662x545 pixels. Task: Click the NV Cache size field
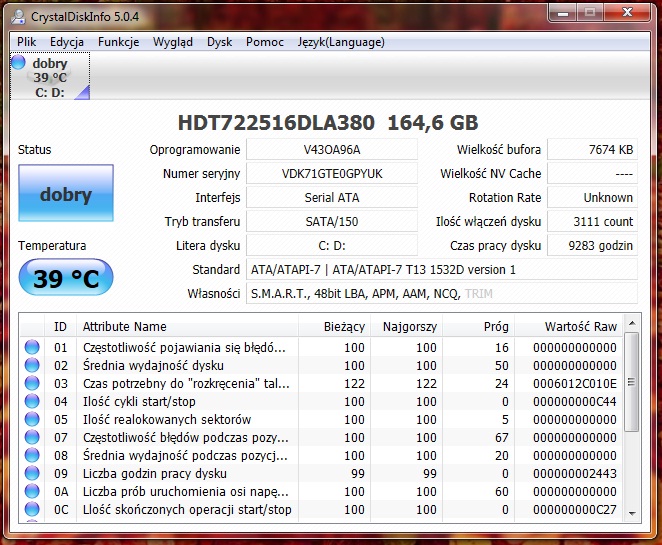point(592,174)
